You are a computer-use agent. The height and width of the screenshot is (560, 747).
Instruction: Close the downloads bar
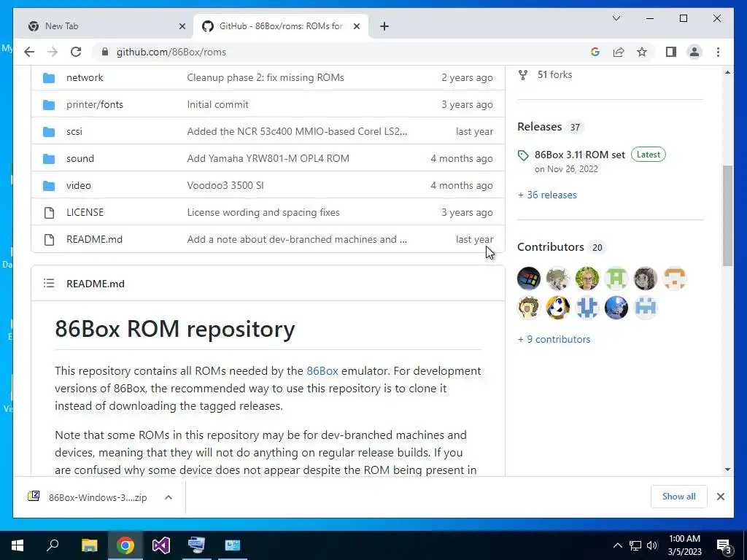click(720, 497)
